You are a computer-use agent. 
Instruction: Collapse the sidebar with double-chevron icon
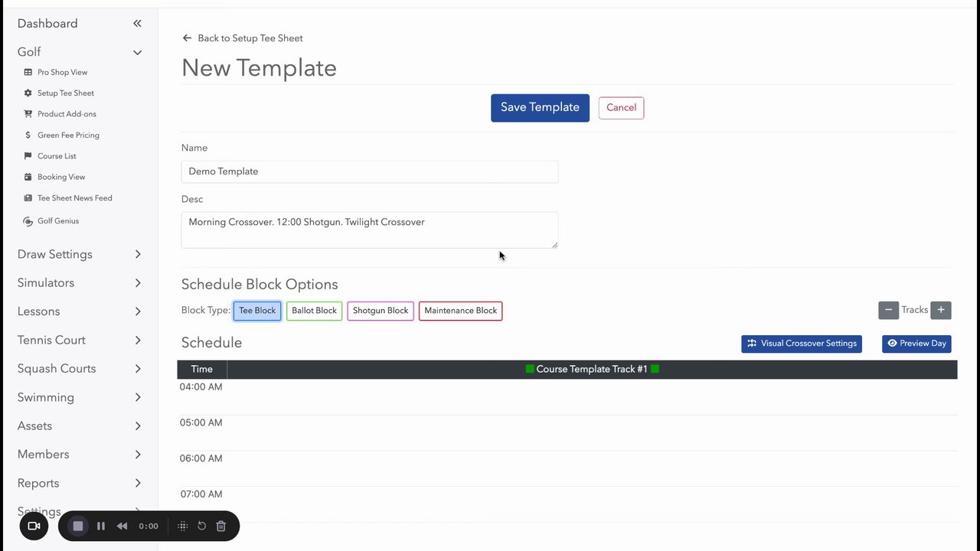coord(137,24)
